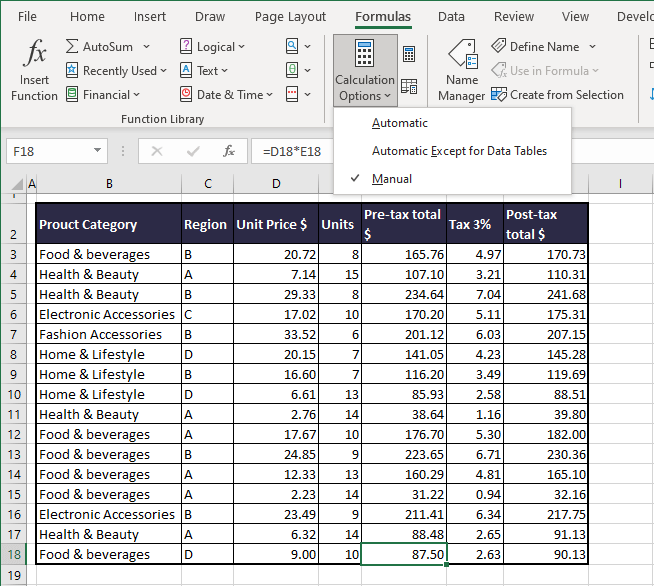Click the Calculate Now icon

pyautogui.click(x=409, y=55)
